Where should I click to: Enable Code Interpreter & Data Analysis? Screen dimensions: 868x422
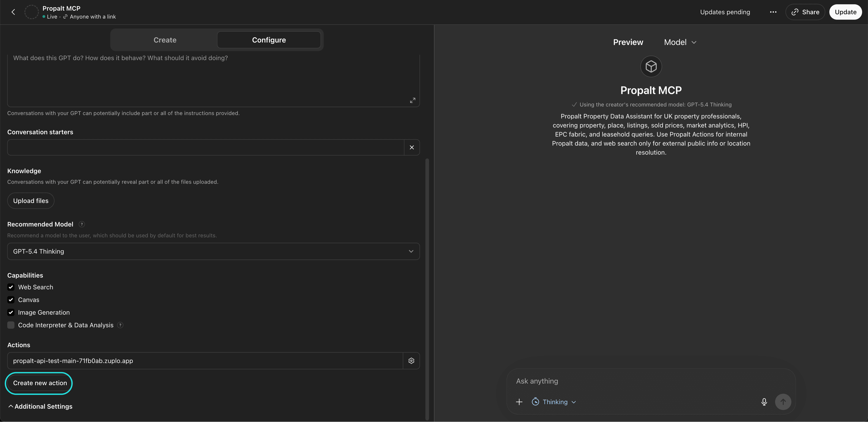coord(11,325)
